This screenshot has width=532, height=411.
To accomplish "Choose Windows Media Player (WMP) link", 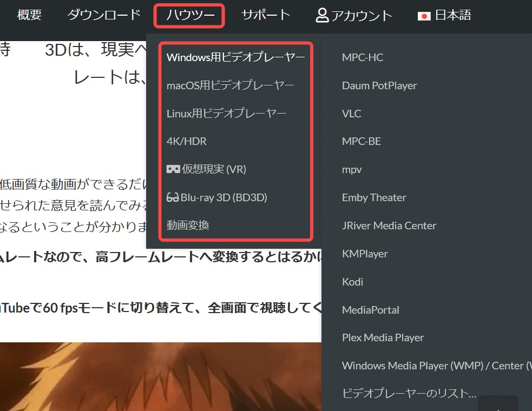I will click(437, 366).
